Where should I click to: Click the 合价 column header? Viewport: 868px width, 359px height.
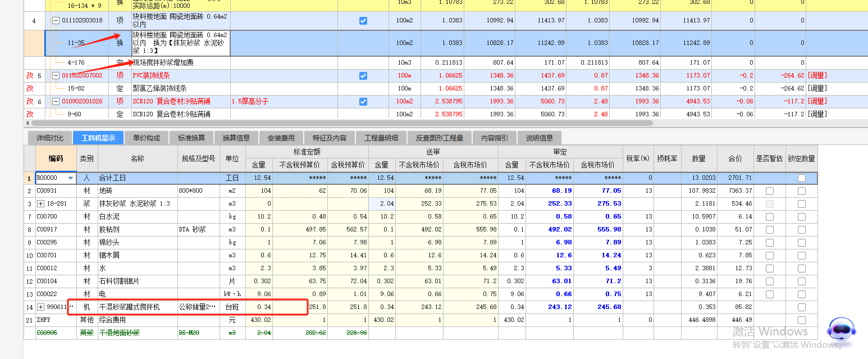[735, 158]
